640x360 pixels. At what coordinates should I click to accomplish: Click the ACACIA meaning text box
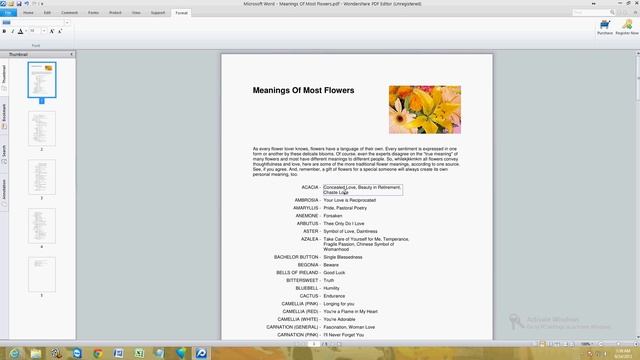(x=362, y=190)
